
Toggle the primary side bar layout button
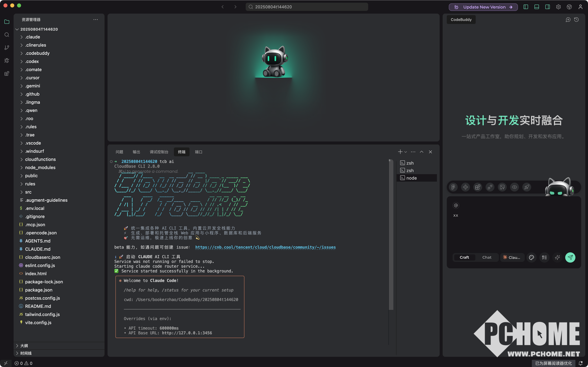click(526, 7)
